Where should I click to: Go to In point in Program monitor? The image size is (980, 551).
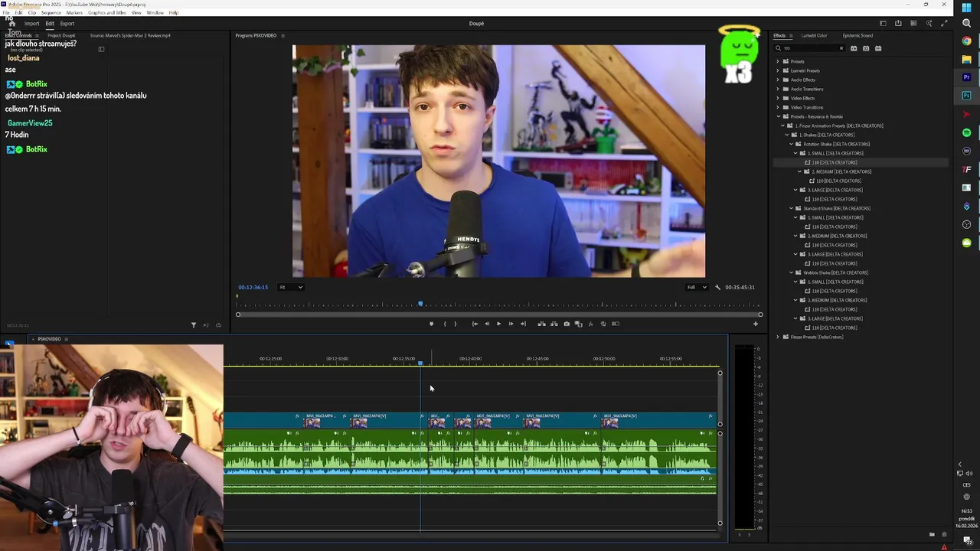point(475,324)
